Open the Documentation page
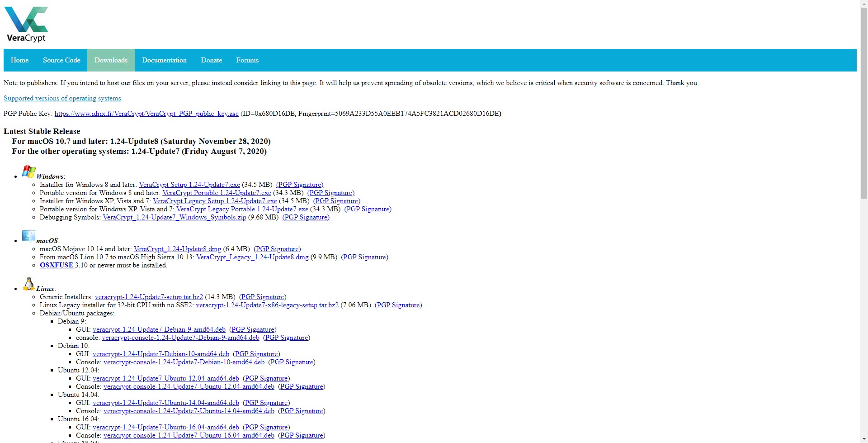 click(164, 60)
